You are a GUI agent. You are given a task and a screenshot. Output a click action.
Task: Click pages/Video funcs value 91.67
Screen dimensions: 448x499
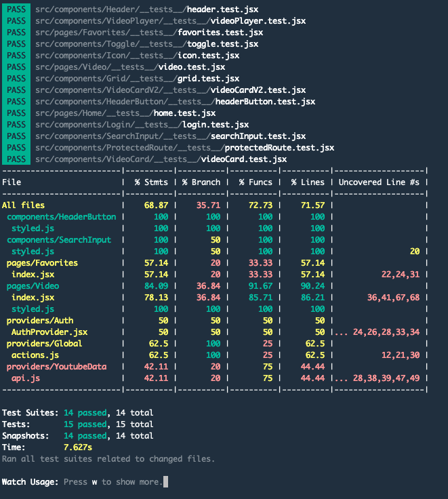260,286
